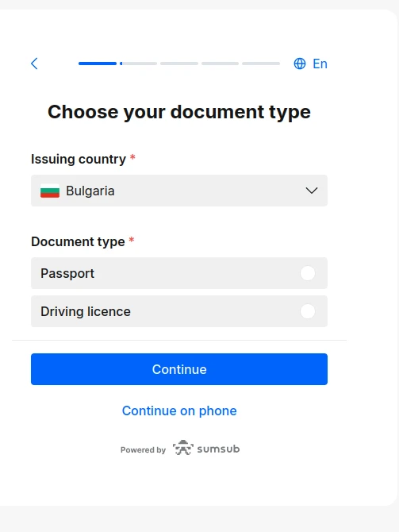The image size is (399, 532).
Task: Click the second progress bar segment
Action: coord(138,64)
